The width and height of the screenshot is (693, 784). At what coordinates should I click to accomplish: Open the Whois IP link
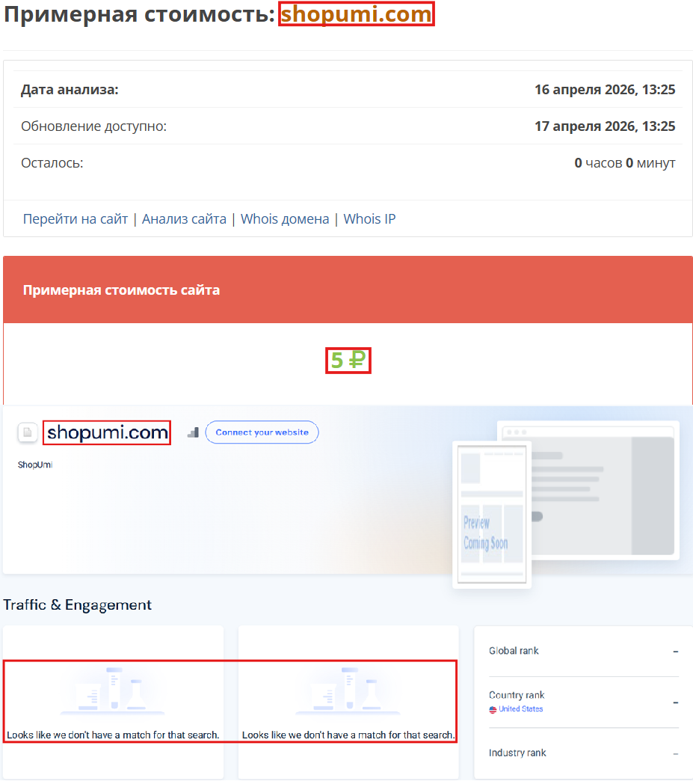(369, 218)
